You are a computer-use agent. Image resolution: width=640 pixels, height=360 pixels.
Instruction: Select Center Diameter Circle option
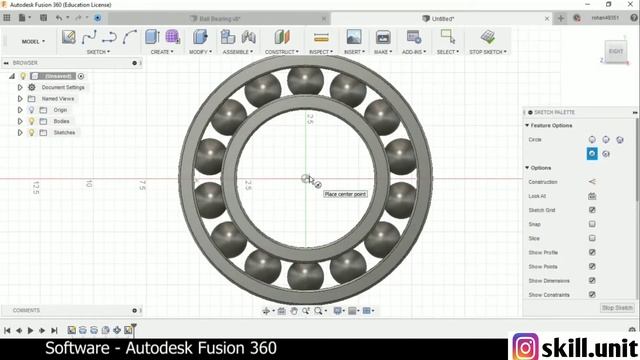592,140
